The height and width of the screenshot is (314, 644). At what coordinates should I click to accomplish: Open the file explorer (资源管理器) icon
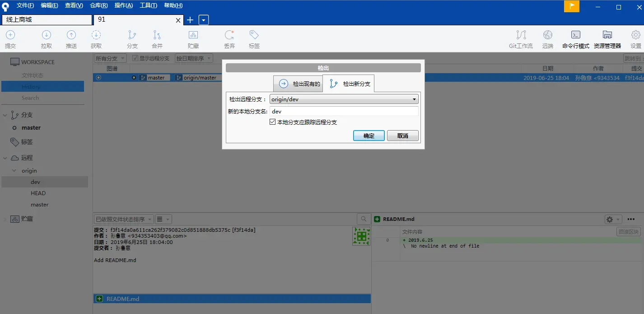coord(607,35)
